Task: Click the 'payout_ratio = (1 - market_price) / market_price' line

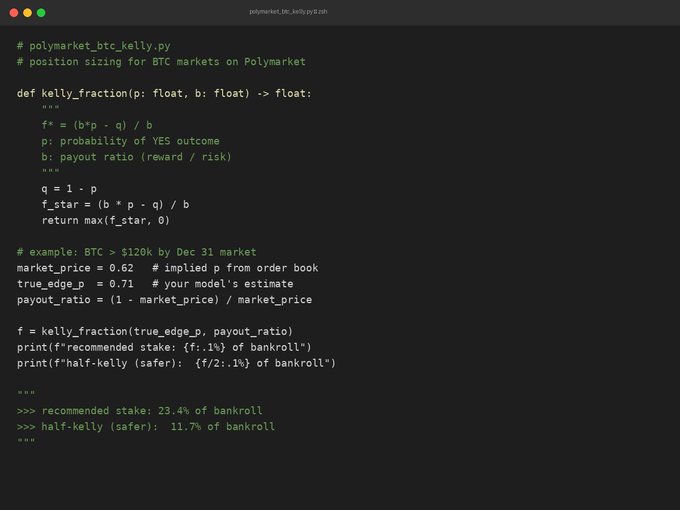Action: (x=164, y=300)
